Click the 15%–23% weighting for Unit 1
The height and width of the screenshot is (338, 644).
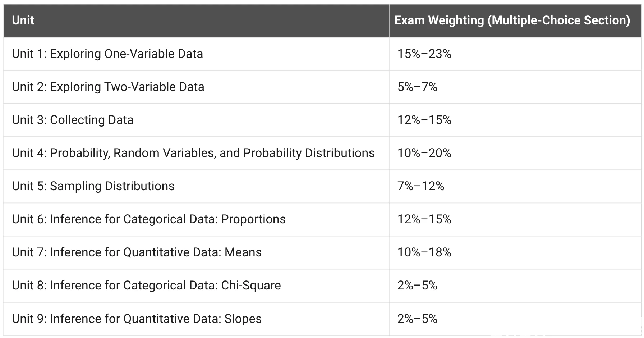[x=424, y=54]
